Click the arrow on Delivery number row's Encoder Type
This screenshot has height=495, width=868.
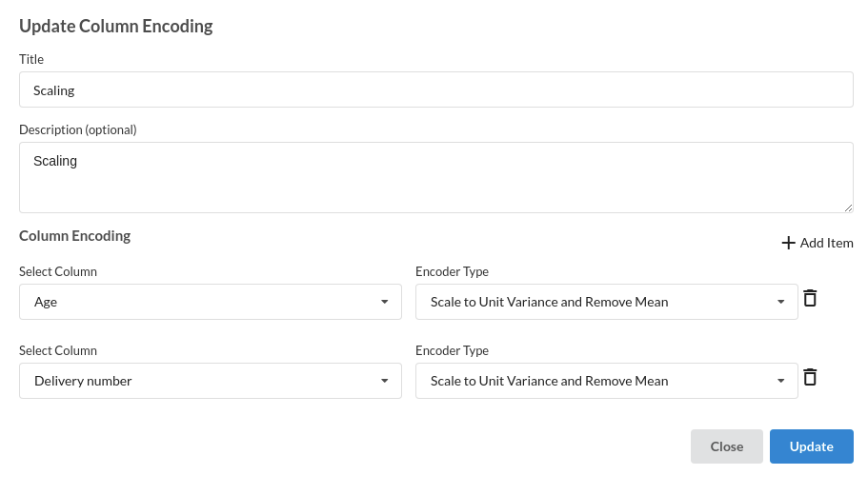click(780, 381)
